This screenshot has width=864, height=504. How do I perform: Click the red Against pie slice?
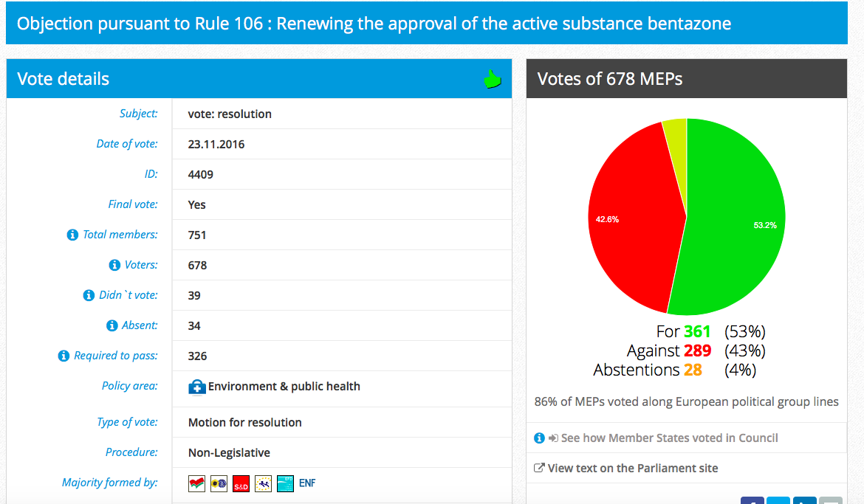point(634,221)
